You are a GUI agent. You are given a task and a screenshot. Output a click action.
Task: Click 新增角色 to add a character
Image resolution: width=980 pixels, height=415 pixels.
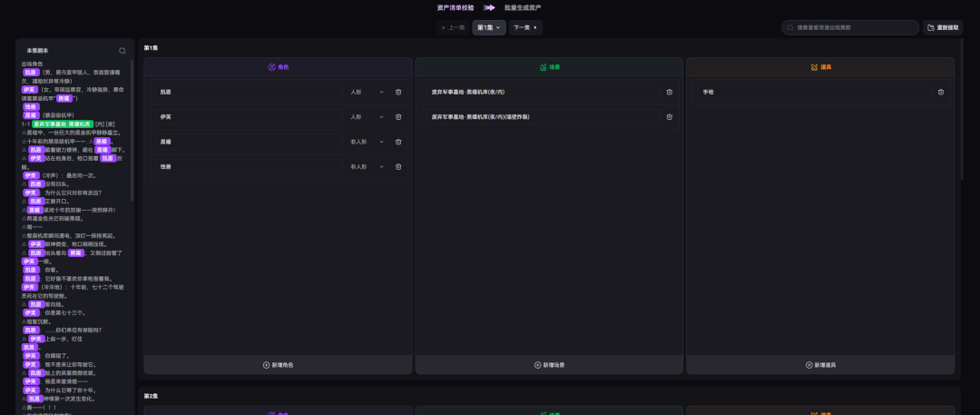(279, 365)
